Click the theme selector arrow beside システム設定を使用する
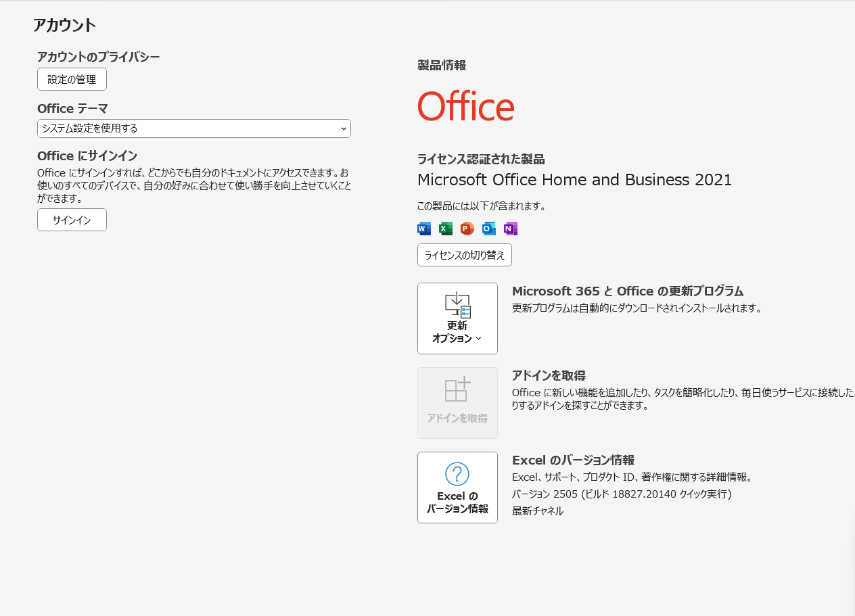 pos(344,128)
